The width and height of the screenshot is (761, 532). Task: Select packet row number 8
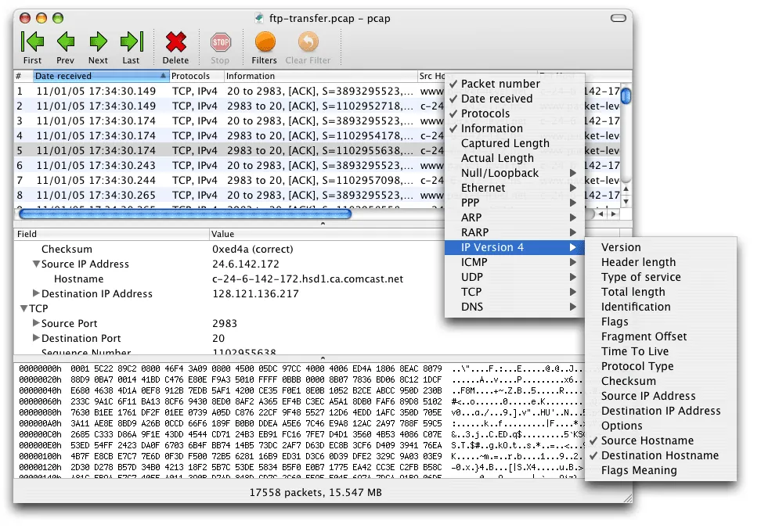tap(117, 195)
